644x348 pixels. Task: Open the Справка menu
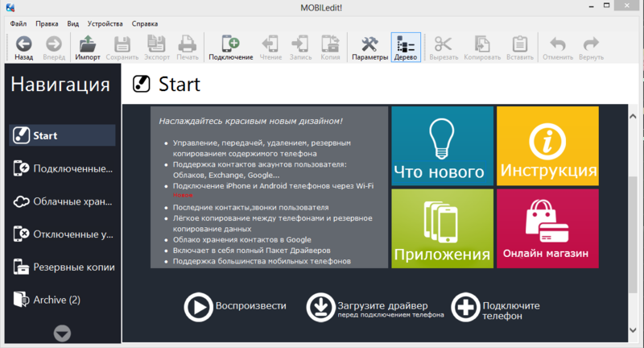pos(145,24)
